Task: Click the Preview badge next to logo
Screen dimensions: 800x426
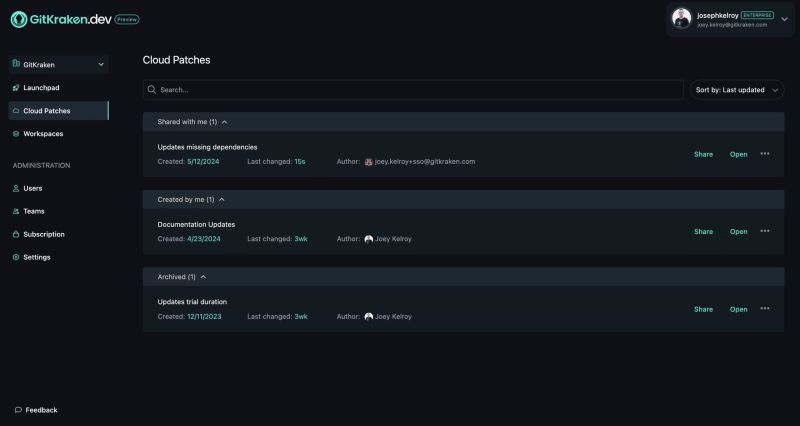Action: (127, 19)
